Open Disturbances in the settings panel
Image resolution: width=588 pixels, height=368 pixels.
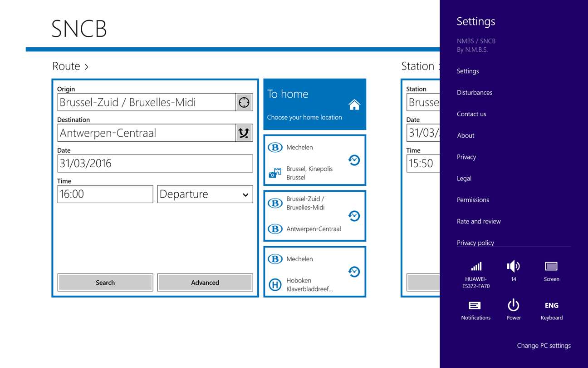pos(475,92)
